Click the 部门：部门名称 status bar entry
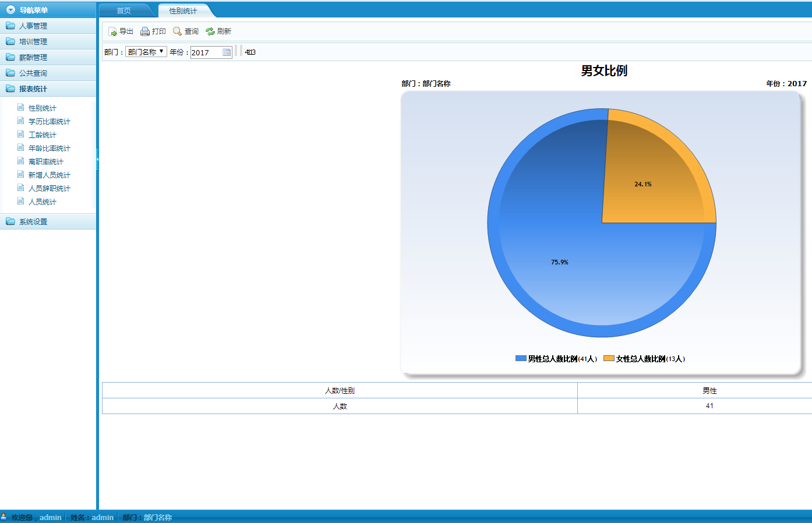This screenshot has height=523, width=812. coord(147,517)
